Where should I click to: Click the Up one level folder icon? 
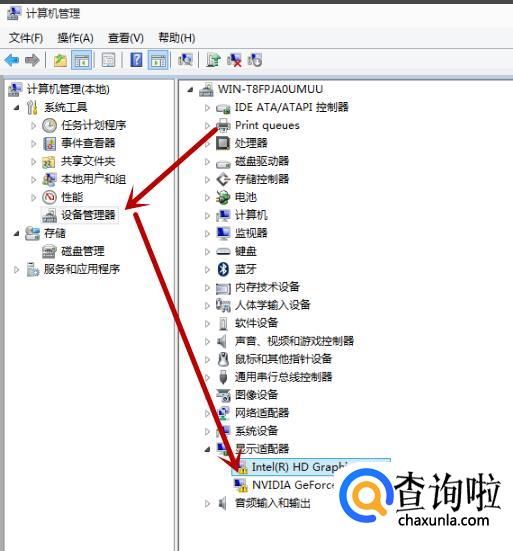[60, 60]
